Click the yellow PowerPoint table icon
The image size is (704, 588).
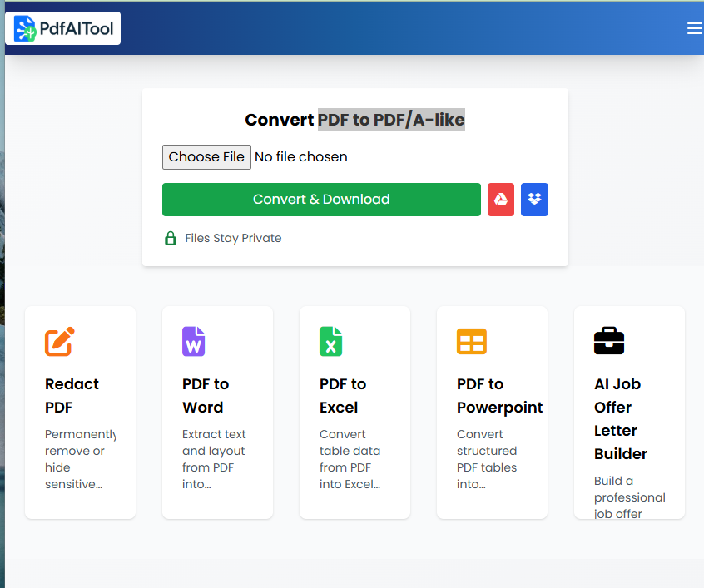[471, 342]
